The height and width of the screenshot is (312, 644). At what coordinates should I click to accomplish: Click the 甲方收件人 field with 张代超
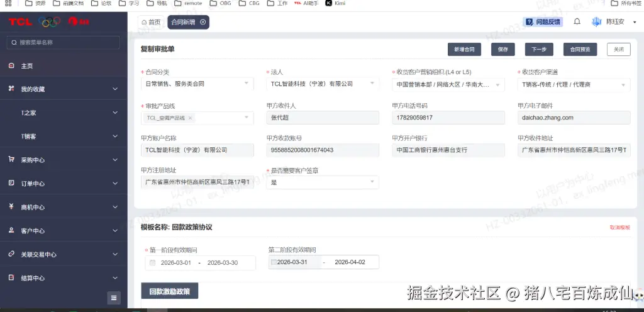[x=323, y=118]
